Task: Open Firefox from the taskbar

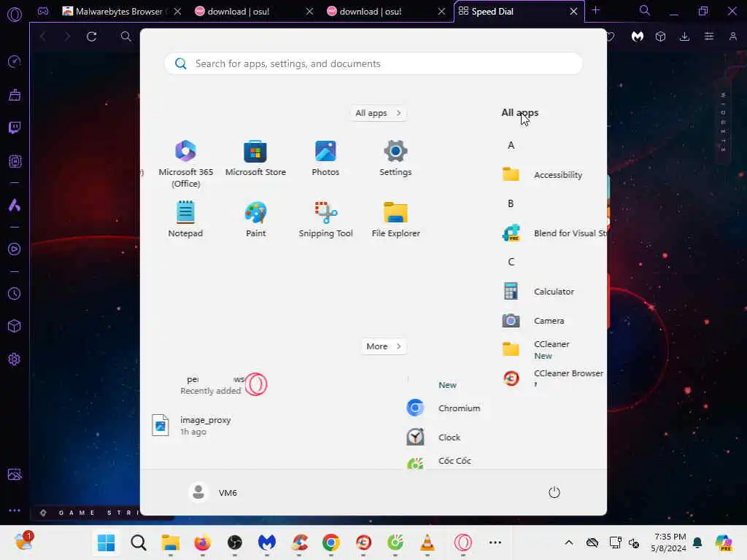Action: pyautogui.click(x=203, y=542)
